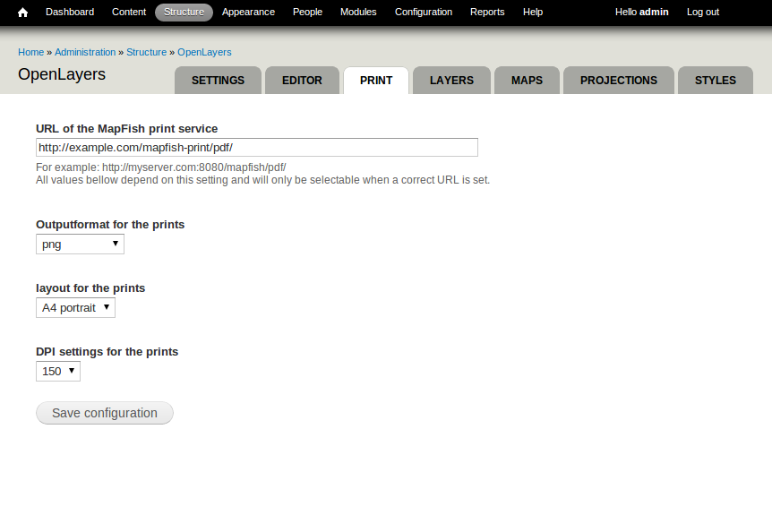Viewport: 772px width, 532px height.
Task: Open the layout A4 portrait dropdown
Action: [x=75, y=307]
